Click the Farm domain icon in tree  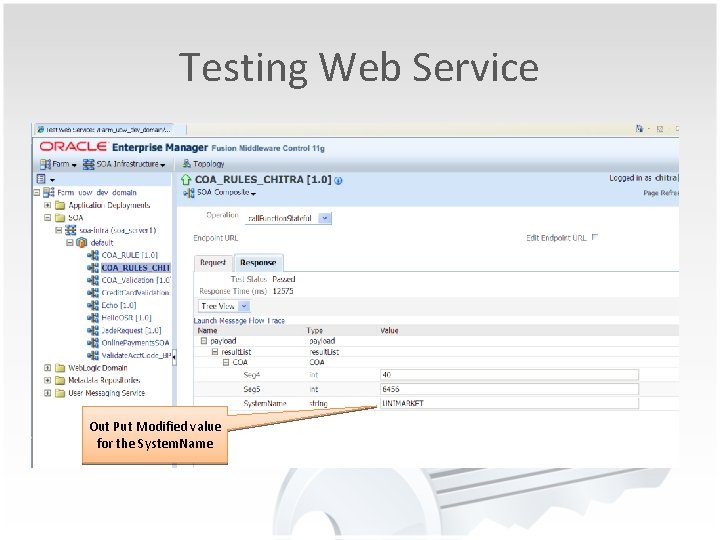[49, 192]
